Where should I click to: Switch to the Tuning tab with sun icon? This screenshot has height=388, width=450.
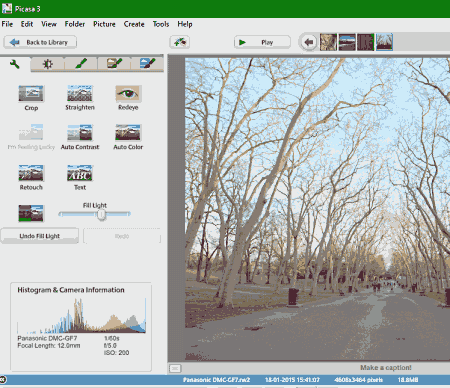[47, 64]
